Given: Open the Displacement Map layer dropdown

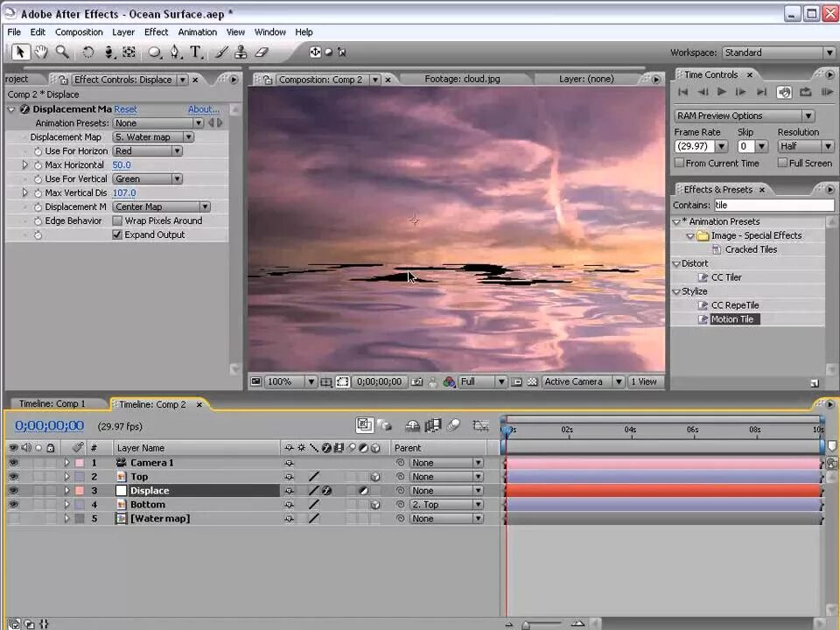Looking at the screenshot, I should pyautogui.click(x=153, y=137).
